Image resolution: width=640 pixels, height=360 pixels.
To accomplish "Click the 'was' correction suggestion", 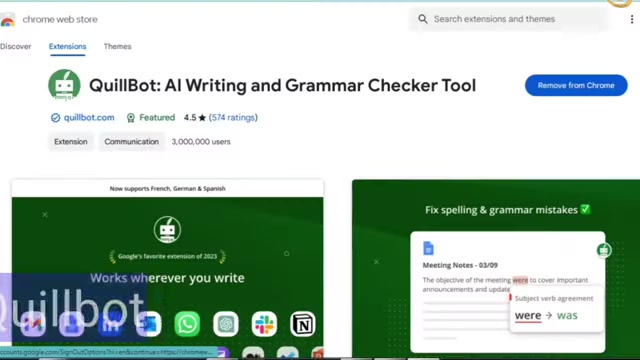I will coord(567,315).
